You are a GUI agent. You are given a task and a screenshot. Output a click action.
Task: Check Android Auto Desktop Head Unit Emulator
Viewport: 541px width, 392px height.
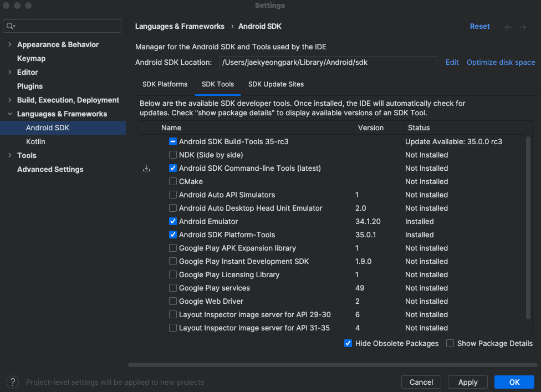[173, 208]
